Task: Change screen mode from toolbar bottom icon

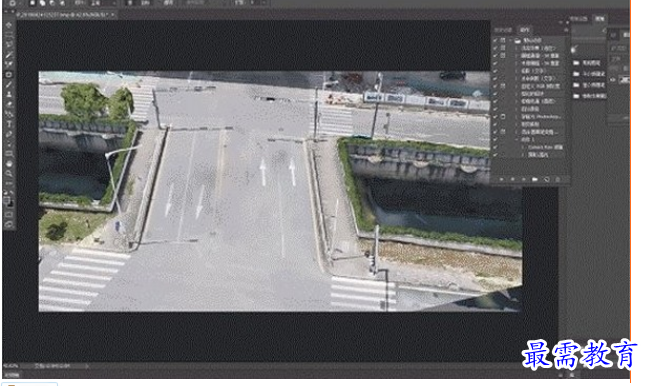Action: tap(9, 225)
